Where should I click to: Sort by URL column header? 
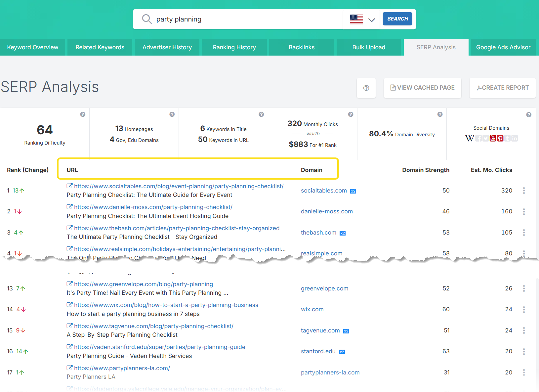coord(72,170)
